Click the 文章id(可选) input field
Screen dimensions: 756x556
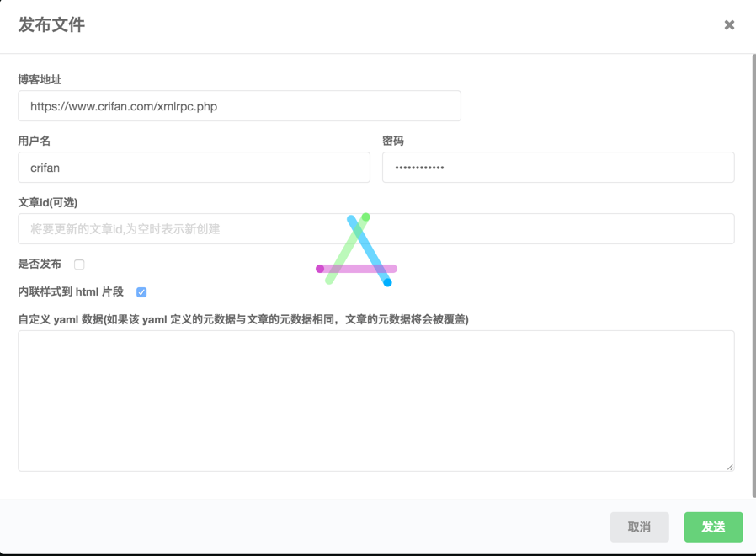376,229
